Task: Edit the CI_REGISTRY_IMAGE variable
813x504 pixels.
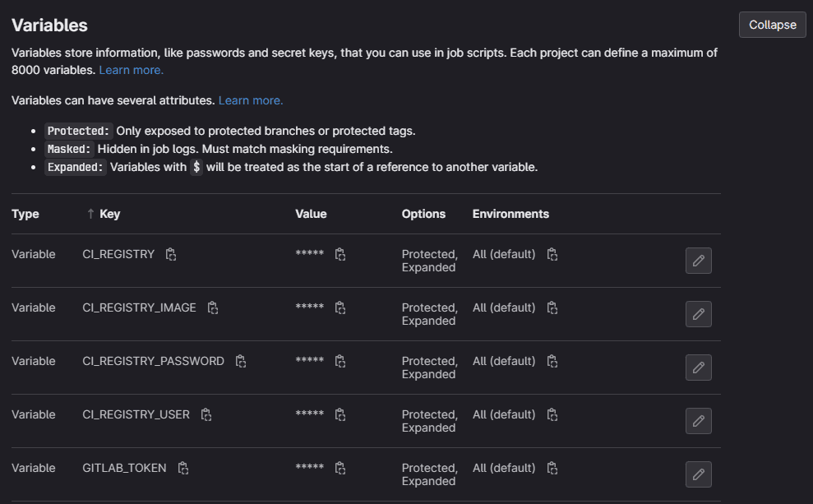Action: tap(698, 314)
